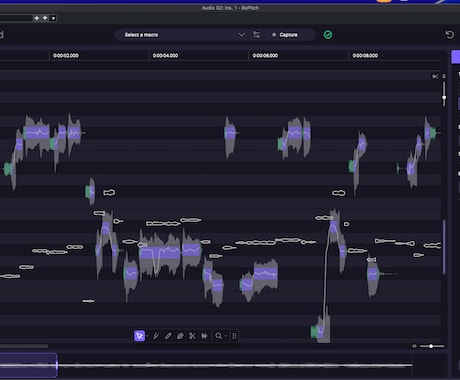Click the horizontal zoom slider handle
This screenshot has height=380, width=460.
(x=431, y=346)
